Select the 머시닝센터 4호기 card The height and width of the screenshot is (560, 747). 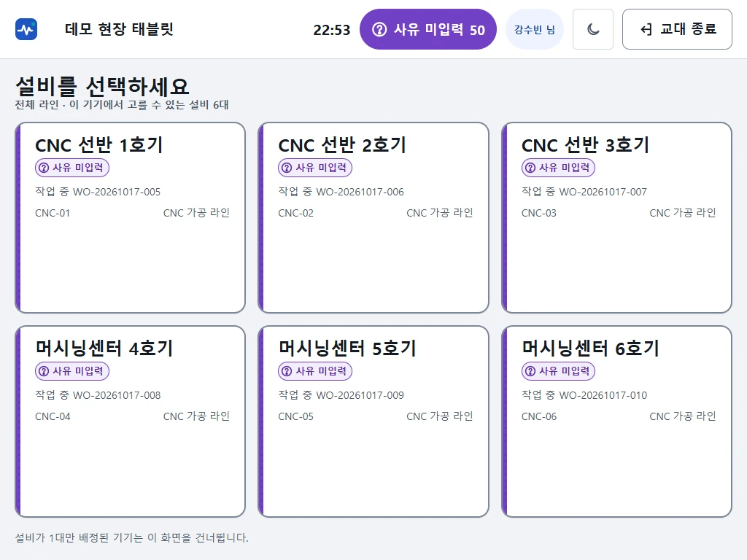click(x=130, y=421)
